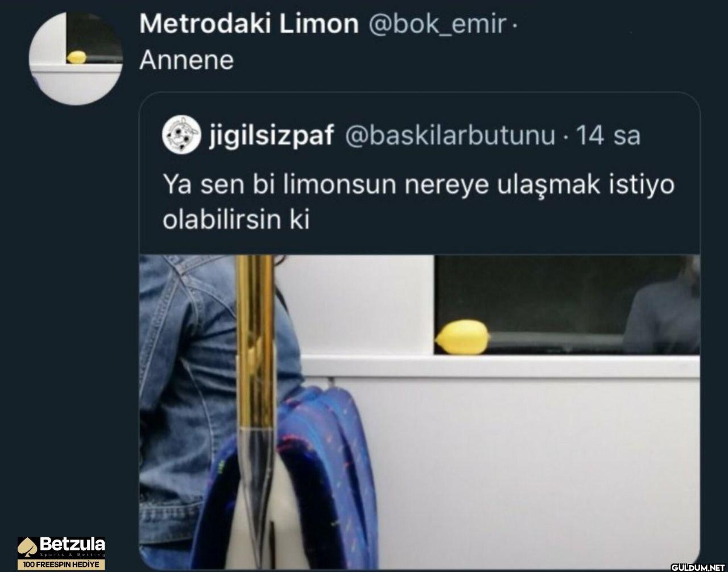
Task: Click the 14 sa timestamp
Action: click(x=608, y=136)
